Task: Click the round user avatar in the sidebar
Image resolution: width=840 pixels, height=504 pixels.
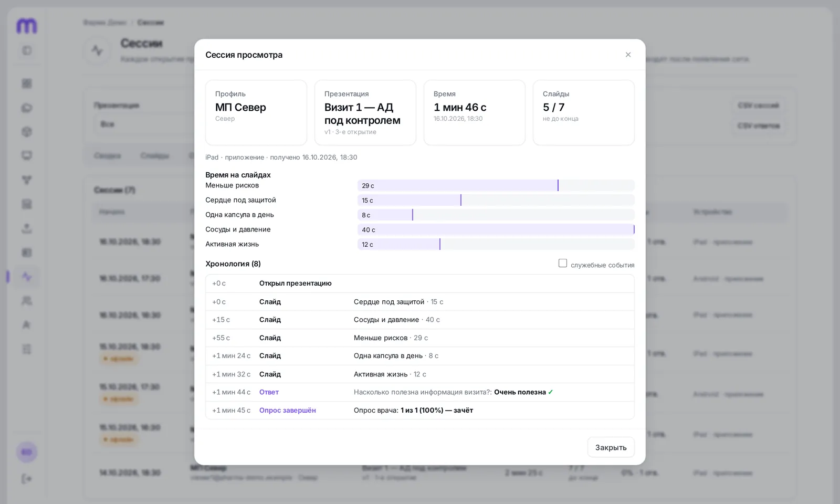Action: pyautogui.click(x=27, y=452)
